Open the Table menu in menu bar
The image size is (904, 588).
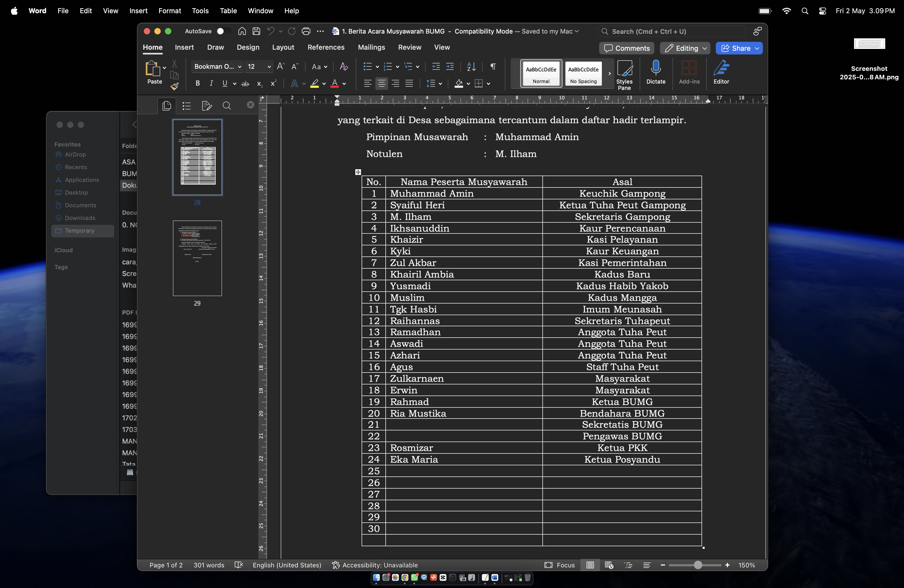[228, 11]
